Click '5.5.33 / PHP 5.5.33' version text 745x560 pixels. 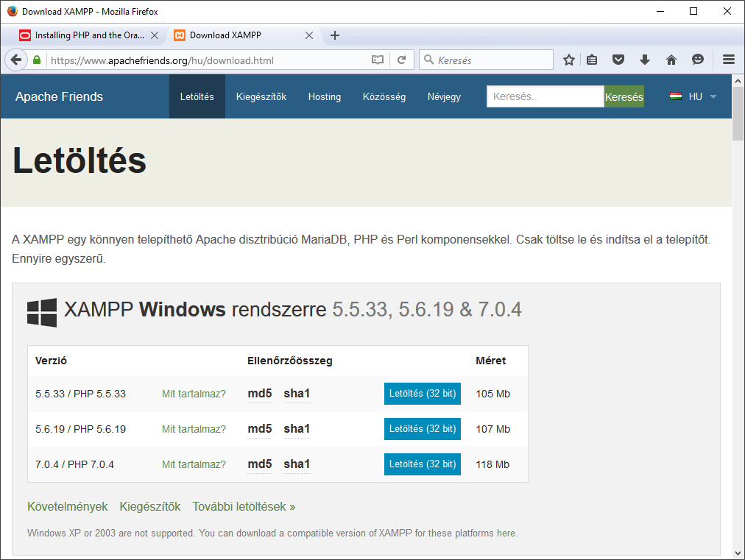[80, 394]
